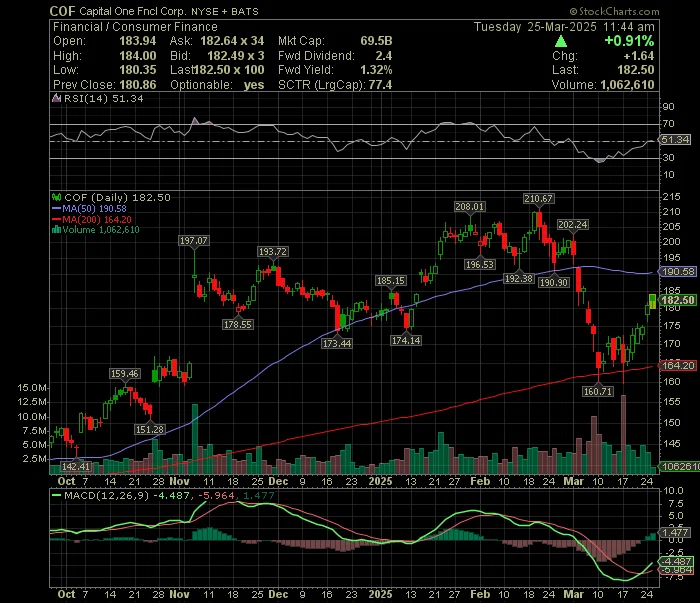Viewport: 700px width, 603px height.
Task: Click the 197.07 price label
Action: [x=193, y=241]
